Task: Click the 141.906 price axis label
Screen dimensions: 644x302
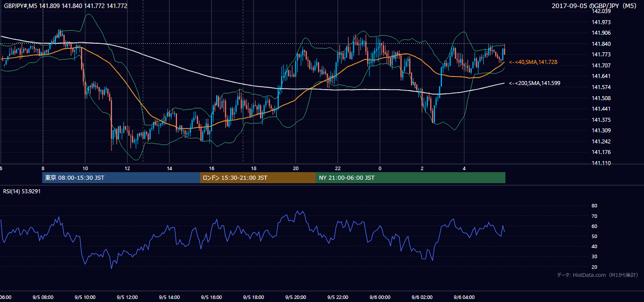Action: click(x=601, y=33)
